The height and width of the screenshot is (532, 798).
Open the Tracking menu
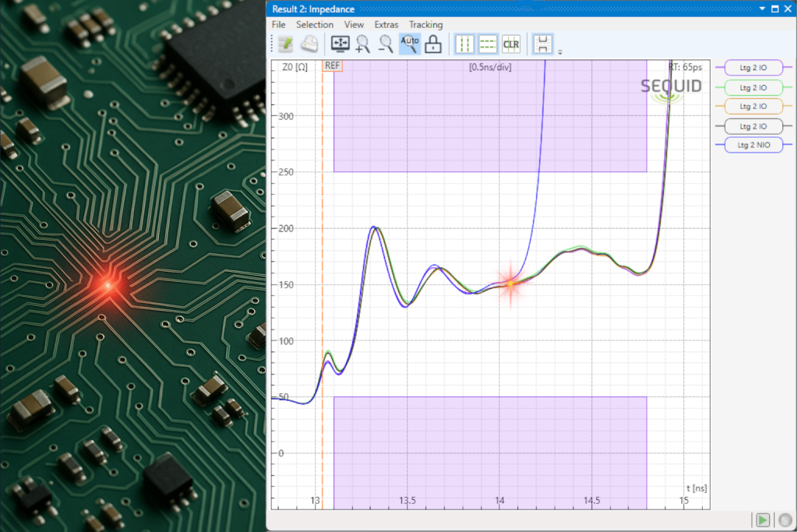coord(425,25)
